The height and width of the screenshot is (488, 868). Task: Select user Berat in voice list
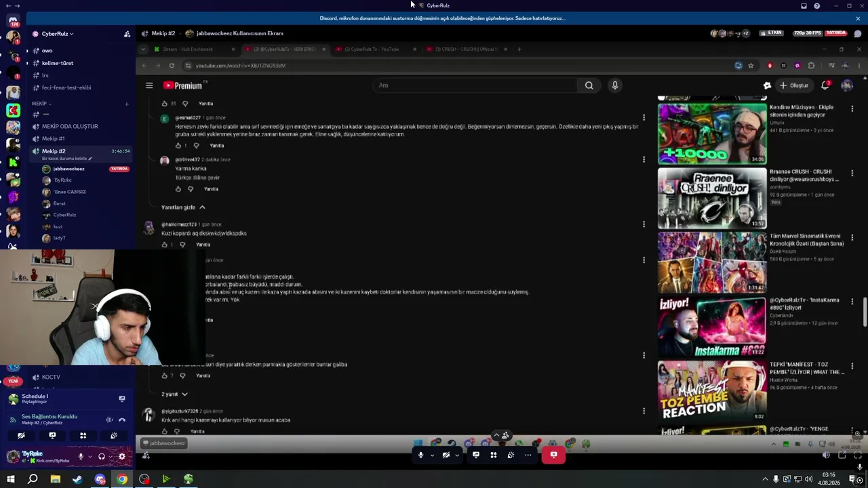pos(60,203)
